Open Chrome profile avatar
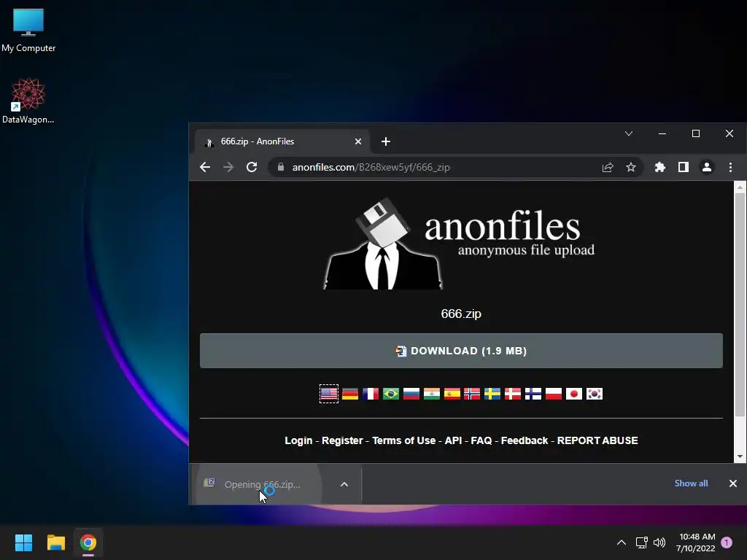The width and height of the screenshot is (747, 560). coord(707,167)
